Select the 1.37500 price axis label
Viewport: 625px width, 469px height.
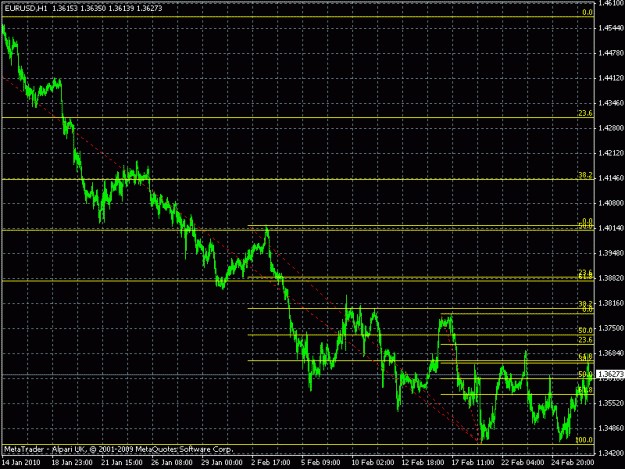611,328
